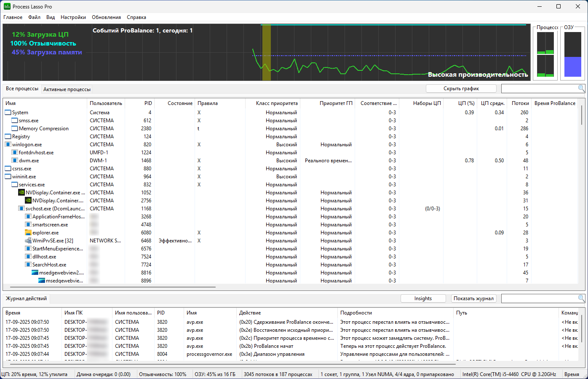Click the ОЗУ memory usage bar
This screenshot has width=588, height=379.
pyautogui.click(x=572, y=55)
